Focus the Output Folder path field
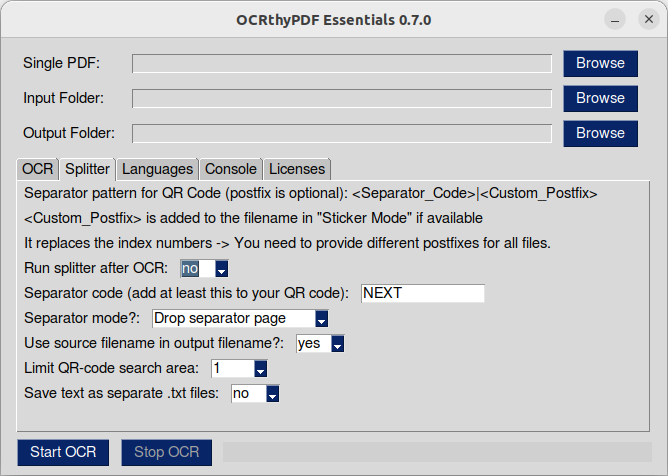The image size is (668, 476). point(342,133)
